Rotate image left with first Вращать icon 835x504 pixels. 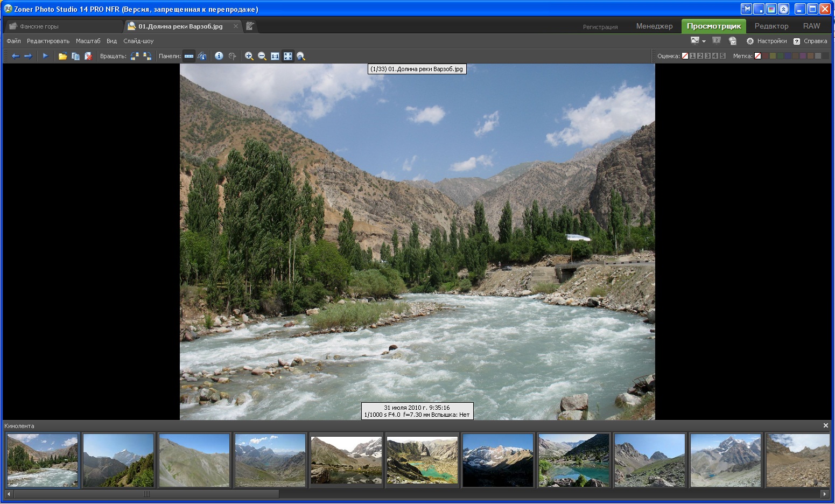[x=135, y=56]
